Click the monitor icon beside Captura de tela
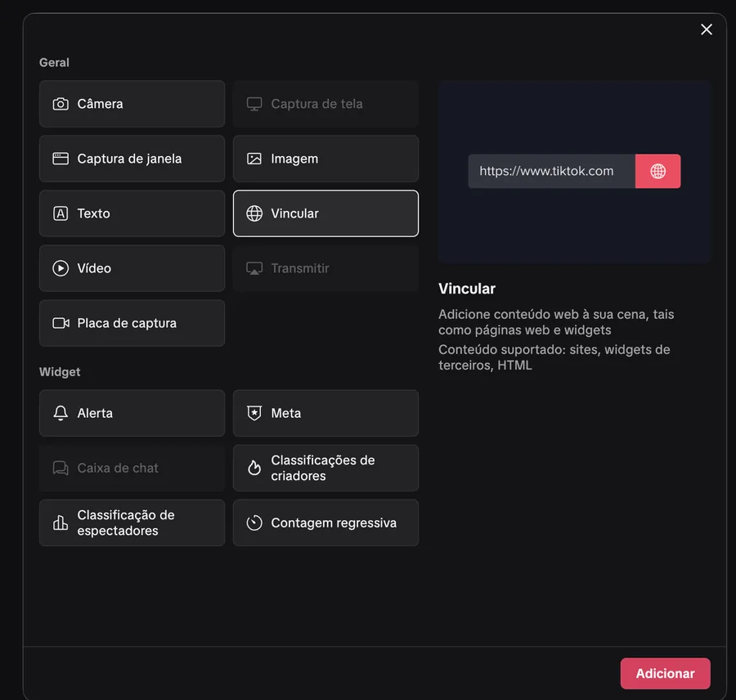The image size is (736, 700). tap(254, 104)
